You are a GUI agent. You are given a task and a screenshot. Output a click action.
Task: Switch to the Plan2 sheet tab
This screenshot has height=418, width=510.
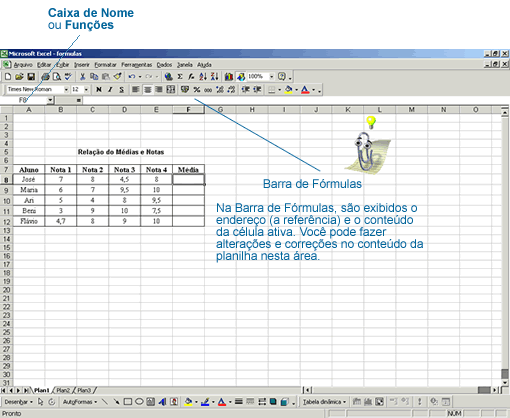pyautogui.click(x=63, y=390)
